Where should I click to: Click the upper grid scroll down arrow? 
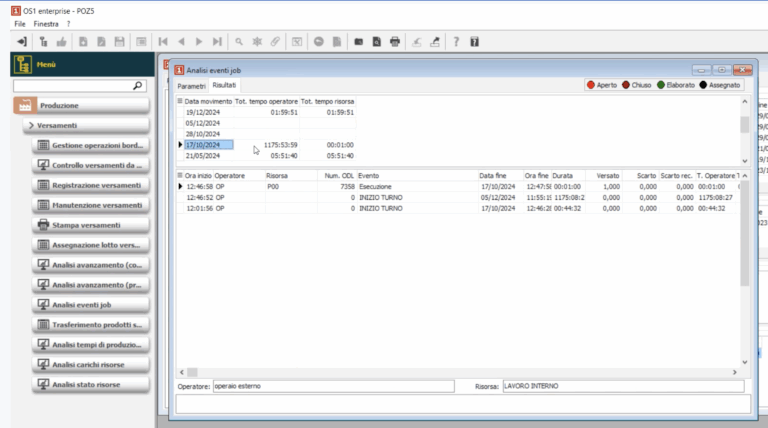click(x=744, y=161)
